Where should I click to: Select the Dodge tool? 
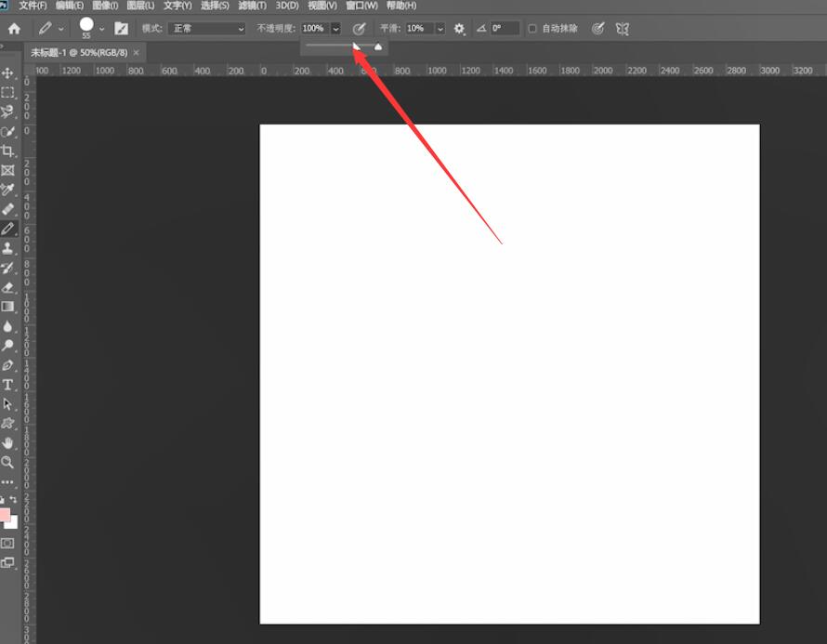7,346
